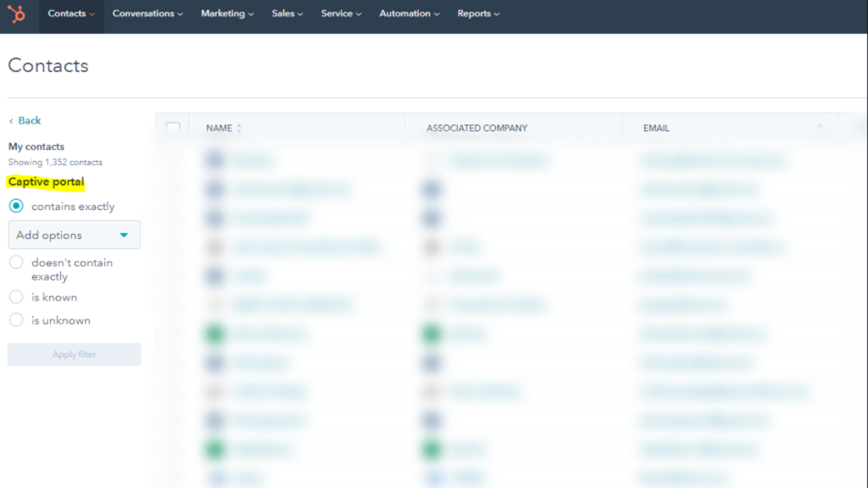Open the Marketing menu
This screenshot has height=488, width=868.
227,14
